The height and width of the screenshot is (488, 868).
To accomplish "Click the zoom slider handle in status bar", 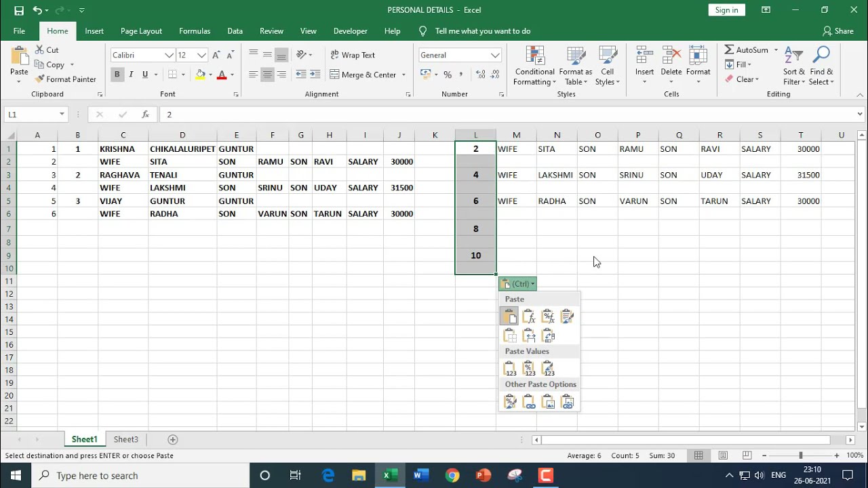I will point(800,455).
